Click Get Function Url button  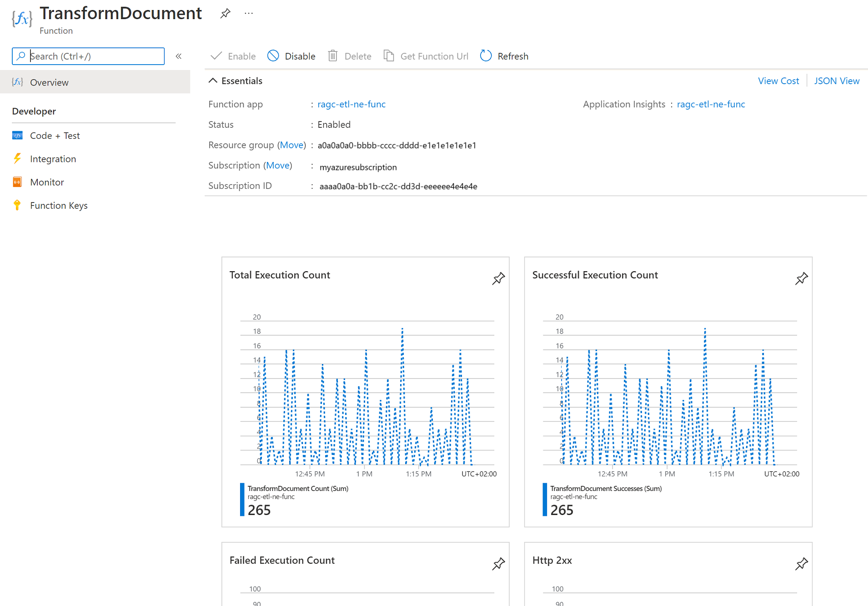[426, 56]
